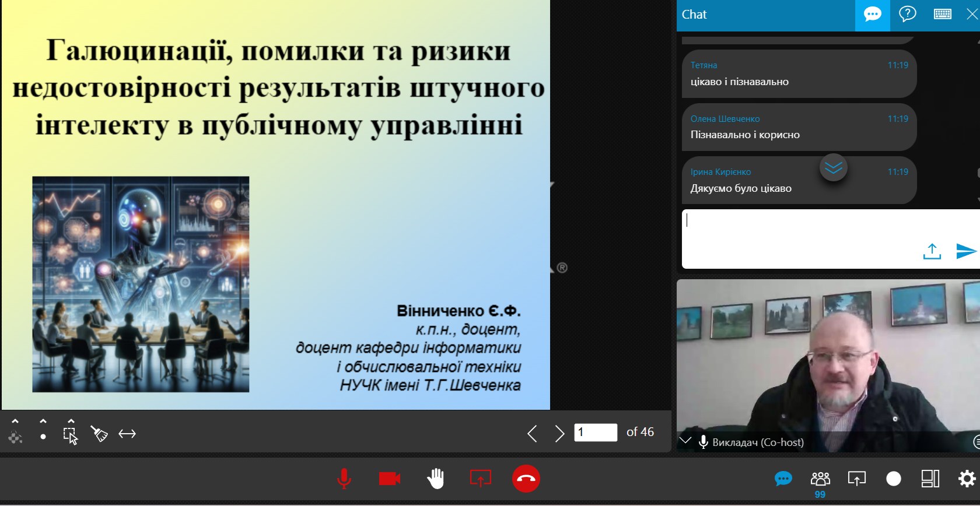Upload a file in chat box
This screenshot has height=506, width=980.
932,251
